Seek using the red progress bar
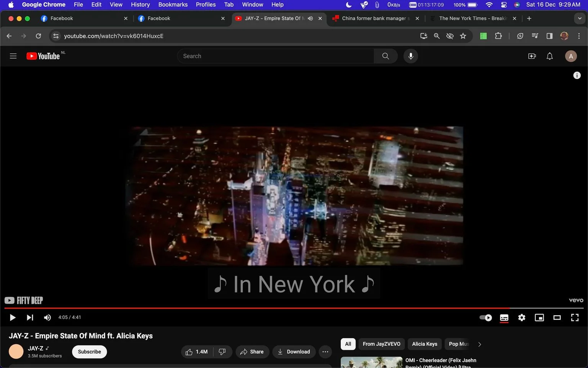Image resolution: width=588 pixels, height=368 pixels. [x=257, y=308]
